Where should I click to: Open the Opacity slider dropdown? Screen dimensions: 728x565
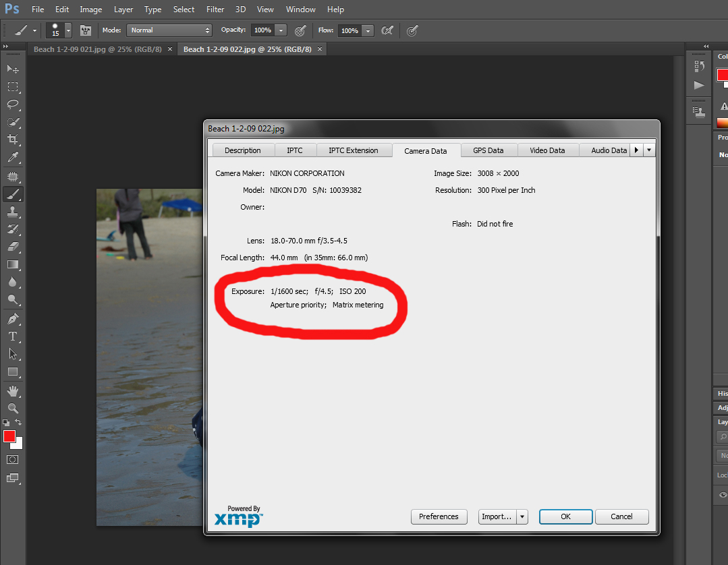tap(281, 30)
